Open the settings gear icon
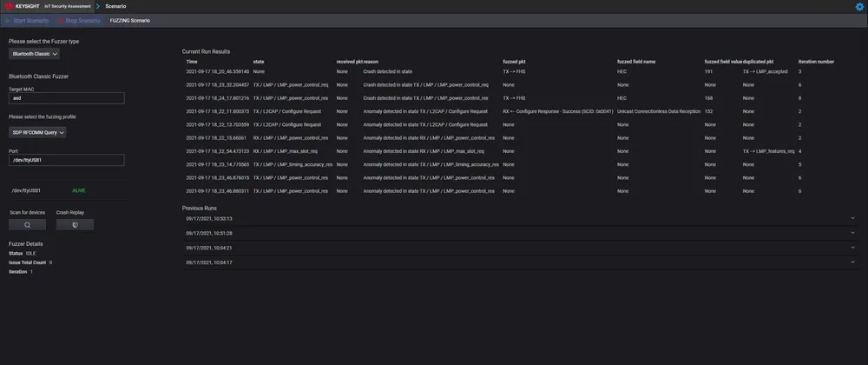This screenshot has height=365, width=868. coord(859,6)
